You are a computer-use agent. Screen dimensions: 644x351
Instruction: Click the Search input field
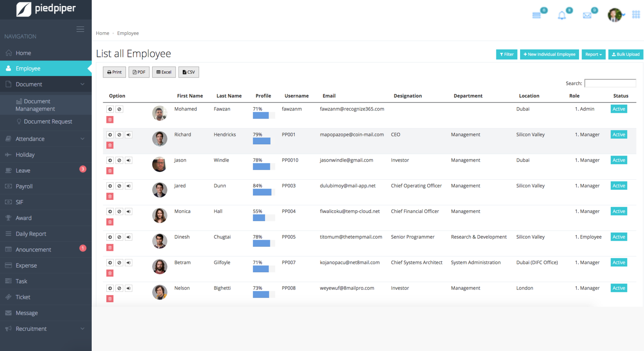(x=610, y=83)
